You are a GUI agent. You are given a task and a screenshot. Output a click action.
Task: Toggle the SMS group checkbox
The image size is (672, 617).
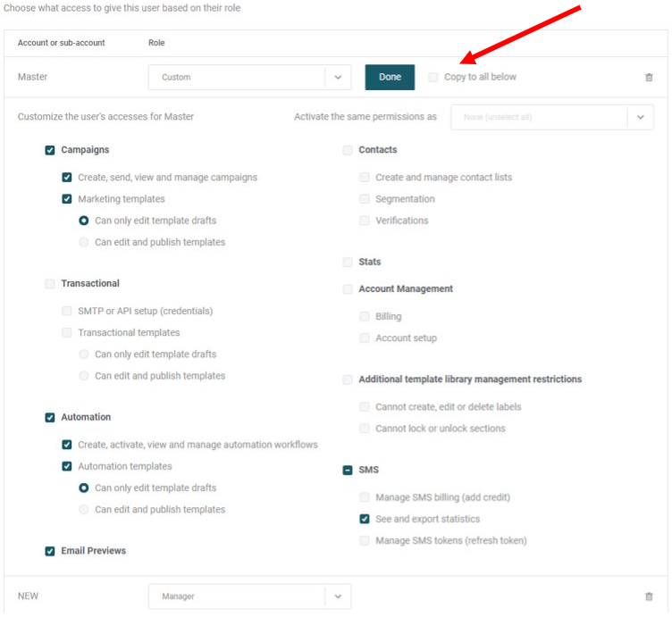coord(348,471)
